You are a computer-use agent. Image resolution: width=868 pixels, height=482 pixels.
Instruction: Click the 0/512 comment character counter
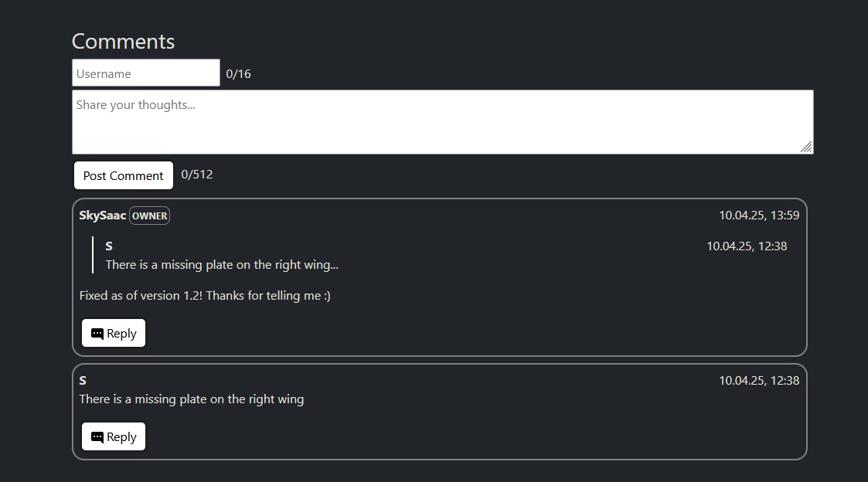pyautogui.click(x=196, y=174)
